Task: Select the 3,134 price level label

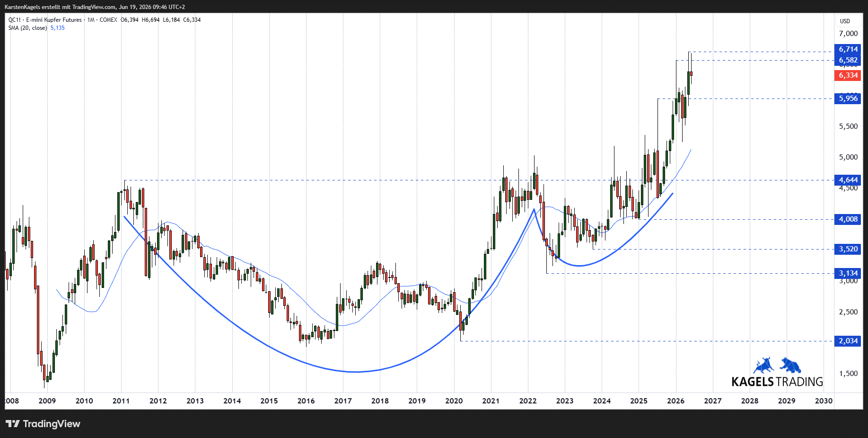Action: (848, 273)
